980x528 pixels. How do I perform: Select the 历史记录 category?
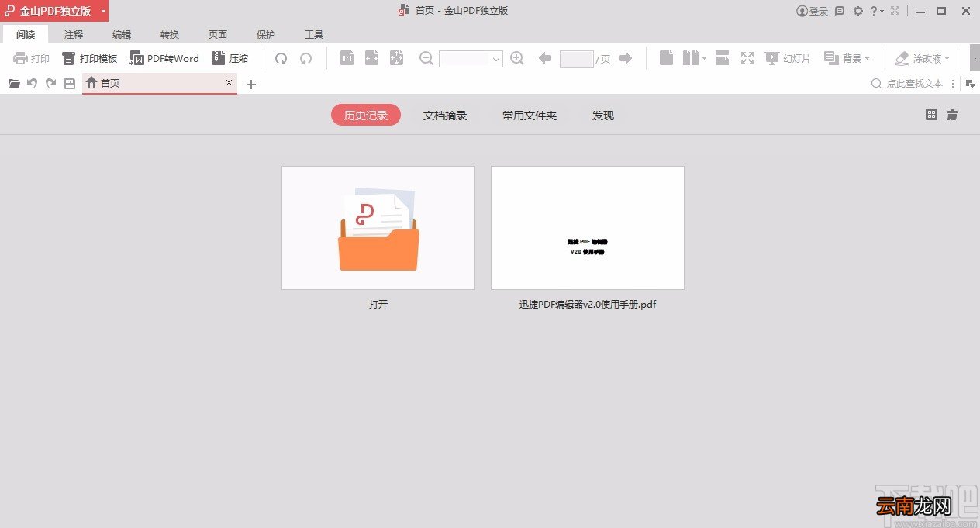click(366, 116)
